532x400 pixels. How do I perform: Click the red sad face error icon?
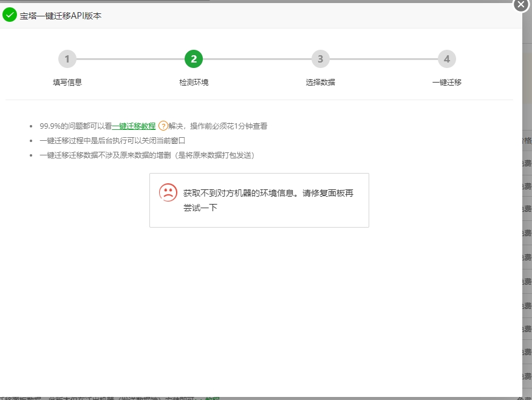click(x=168, y=192)
